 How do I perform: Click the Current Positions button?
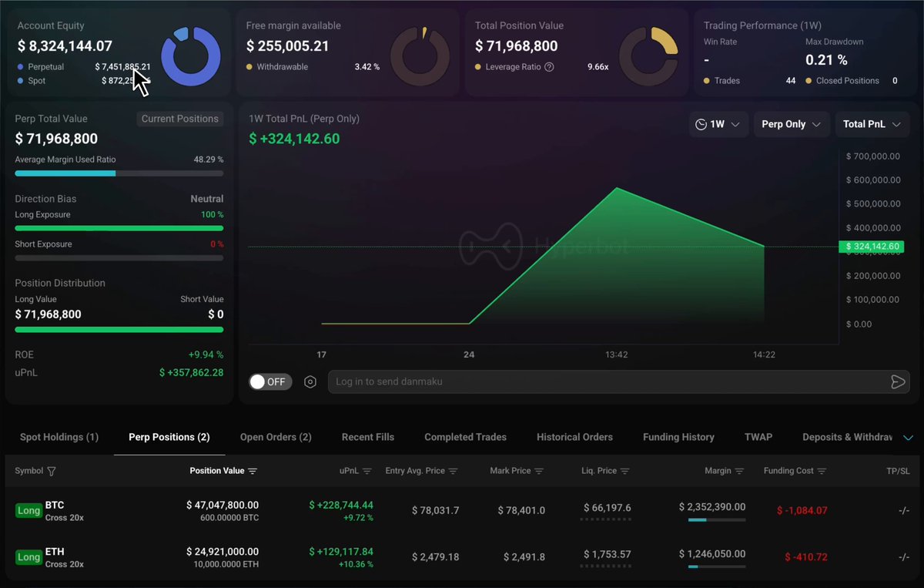[x=180, y=119]
